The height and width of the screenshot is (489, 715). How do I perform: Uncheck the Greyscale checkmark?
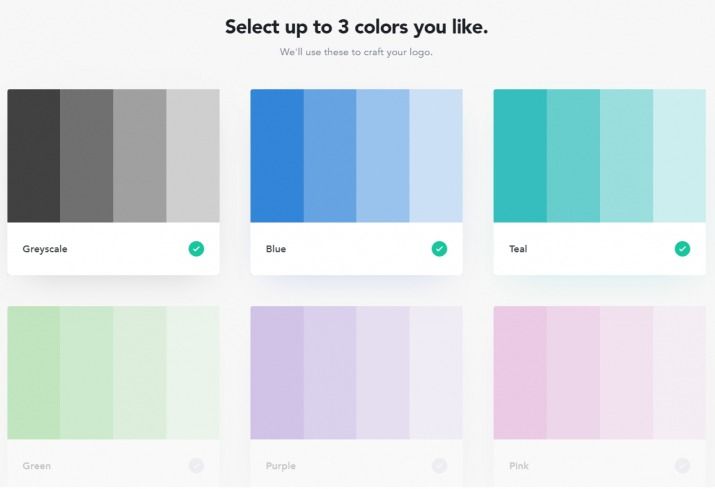click(x=196, y=249)
